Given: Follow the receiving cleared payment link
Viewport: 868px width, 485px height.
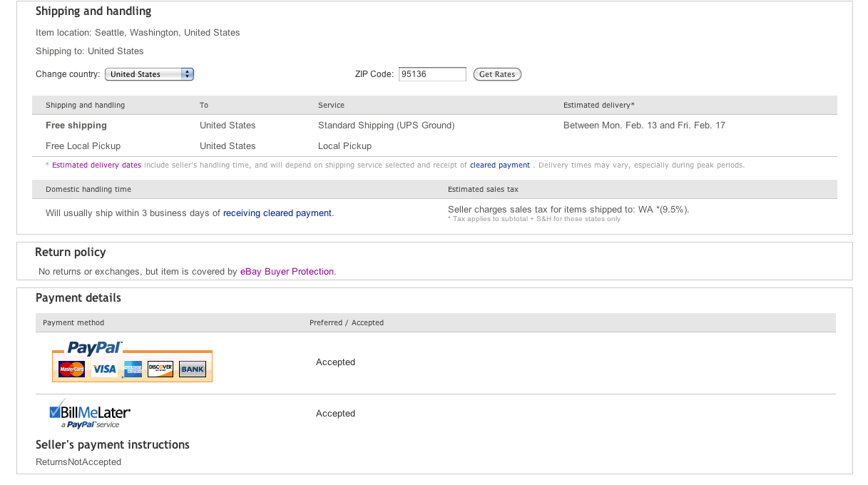Looking at the screenshot, I should tap(277, 213).
